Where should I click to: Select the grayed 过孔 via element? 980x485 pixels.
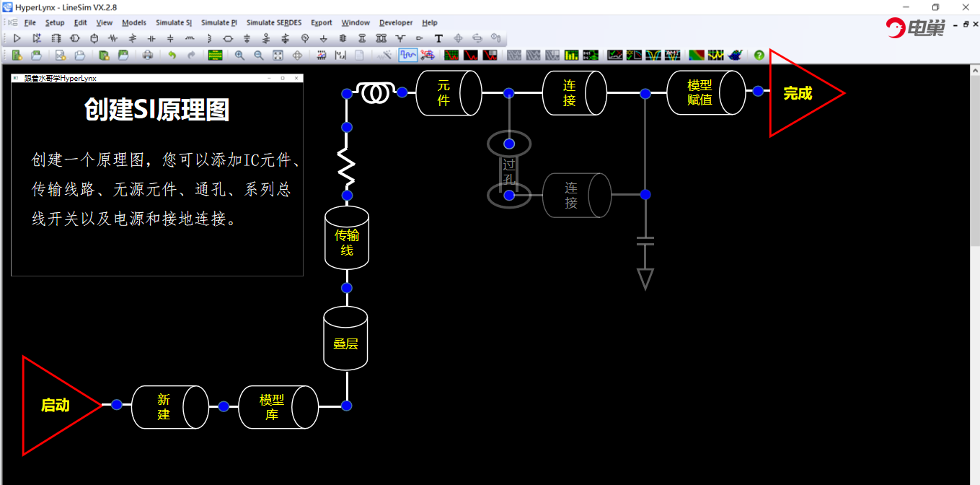click(509, 170)
